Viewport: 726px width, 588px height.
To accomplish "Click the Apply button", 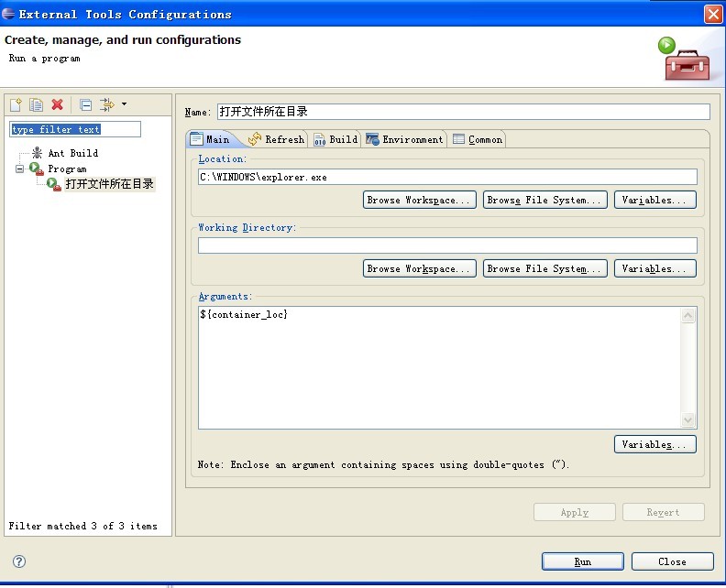I will [x=575, y=512].
